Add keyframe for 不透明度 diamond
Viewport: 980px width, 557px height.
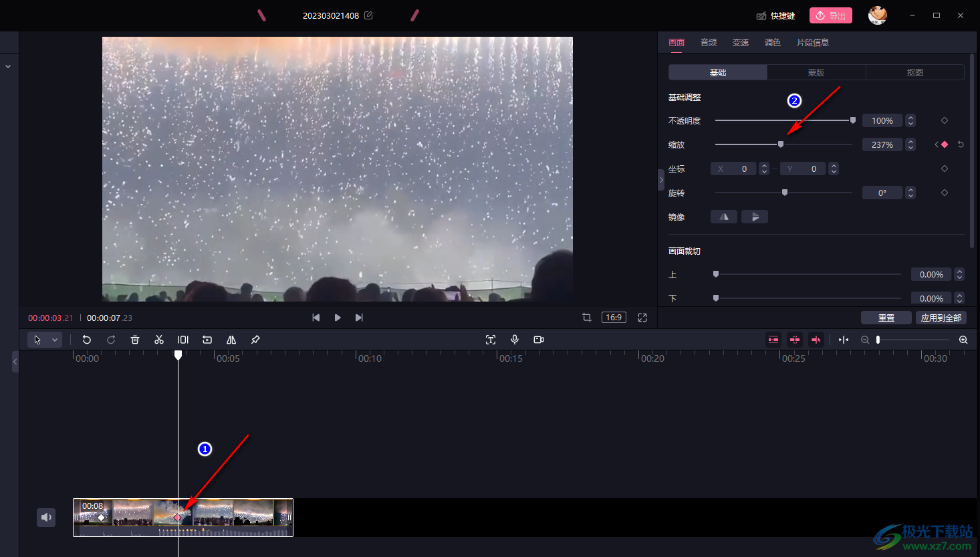pyautogui.click(x=945, y=120)
